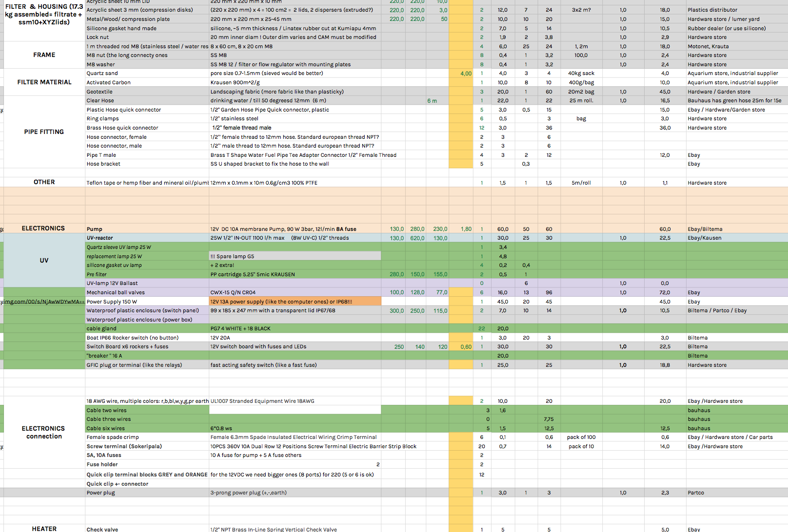Click the Cable six wires cell
The height and width of the screenshot is (532, 788).
pyautogui.click(x=147, y=429)
